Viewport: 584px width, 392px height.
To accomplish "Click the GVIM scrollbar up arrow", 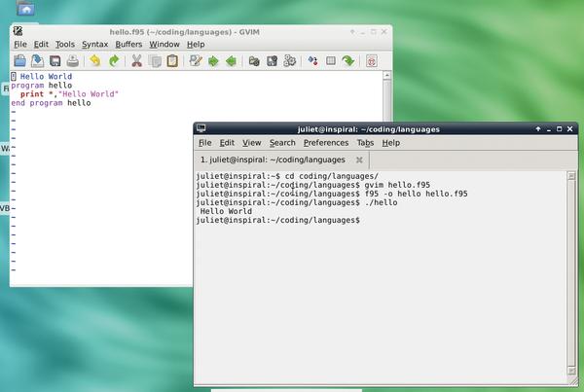I will [387, 76].
